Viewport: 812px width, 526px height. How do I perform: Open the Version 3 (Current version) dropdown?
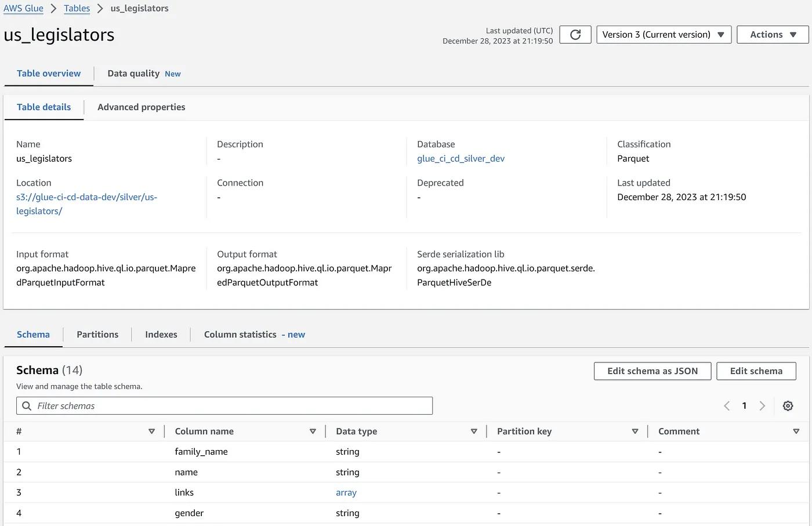click(x=664, y=35)
